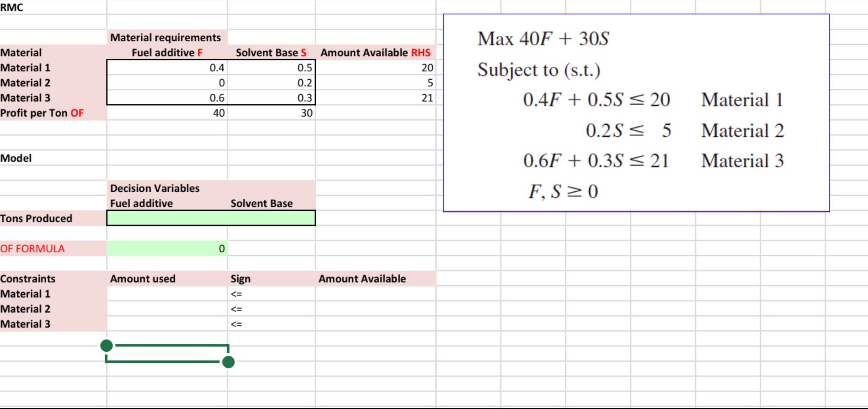
Task: Select the Material 1 Amount Available constraint cell
Action: (x=375, y=293)
